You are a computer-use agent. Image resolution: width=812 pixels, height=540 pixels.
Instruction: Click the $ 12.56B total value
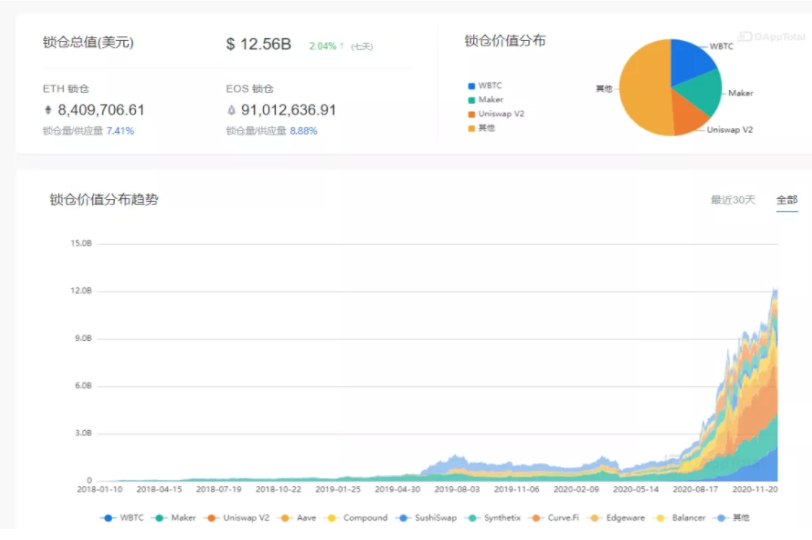[258, 44]
